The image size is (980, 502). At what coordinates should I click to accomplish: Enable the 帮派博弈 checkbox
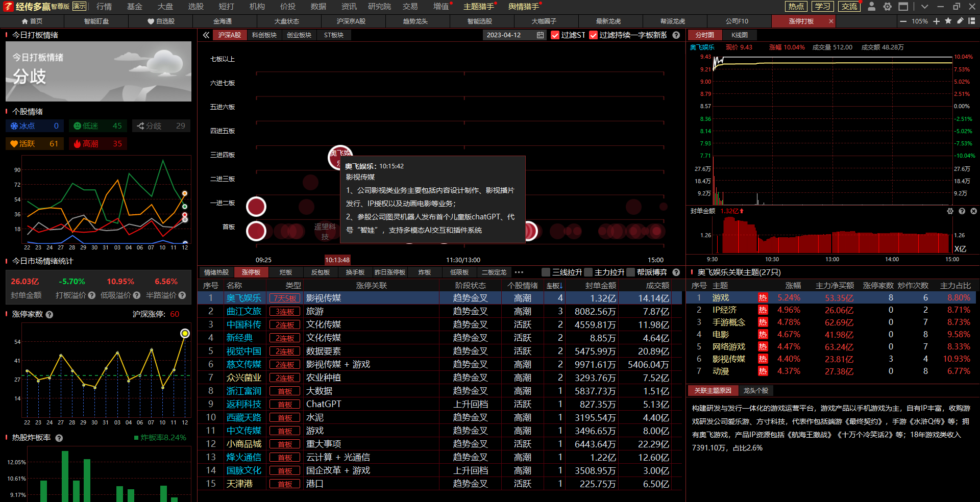pyautogui.click(x=630, y=272)
